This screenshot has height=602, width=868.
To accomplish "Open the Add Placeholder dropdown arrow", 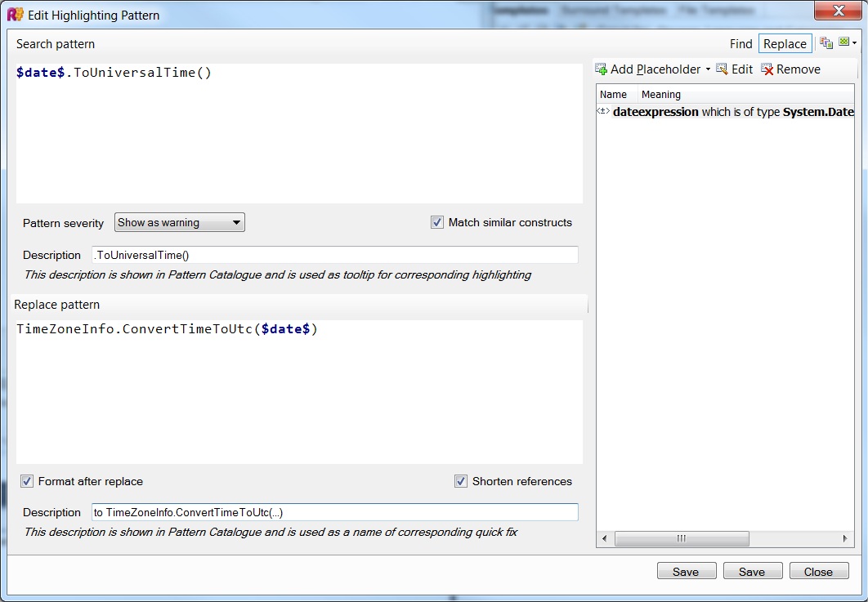I will click(708, 69).
